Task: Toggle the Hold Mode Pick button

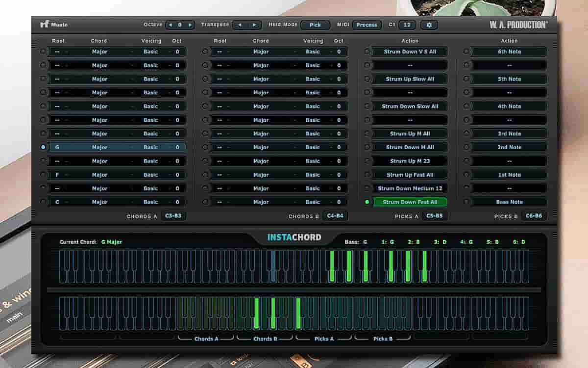Action: pyautogui.click(x=315, y=25)
